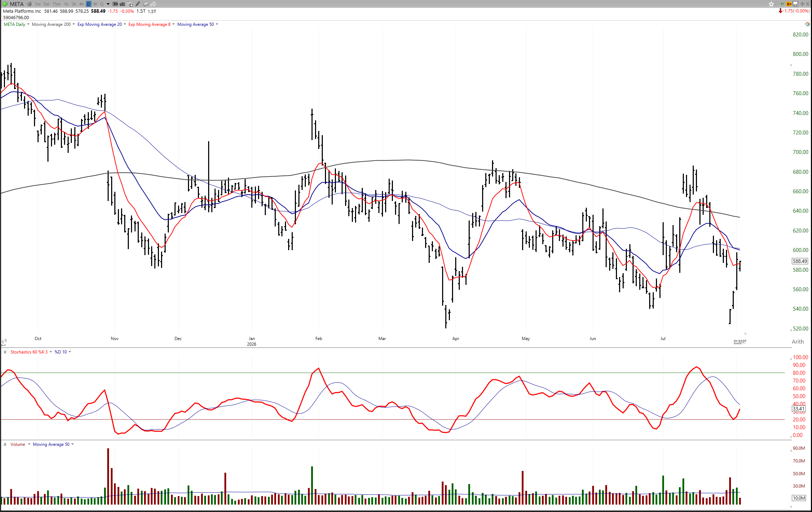Image resolution: width=812 pixels, height=512 pixels.
Task: Click the 10.0M volume axis marker
Action: (x=799, y=498)
